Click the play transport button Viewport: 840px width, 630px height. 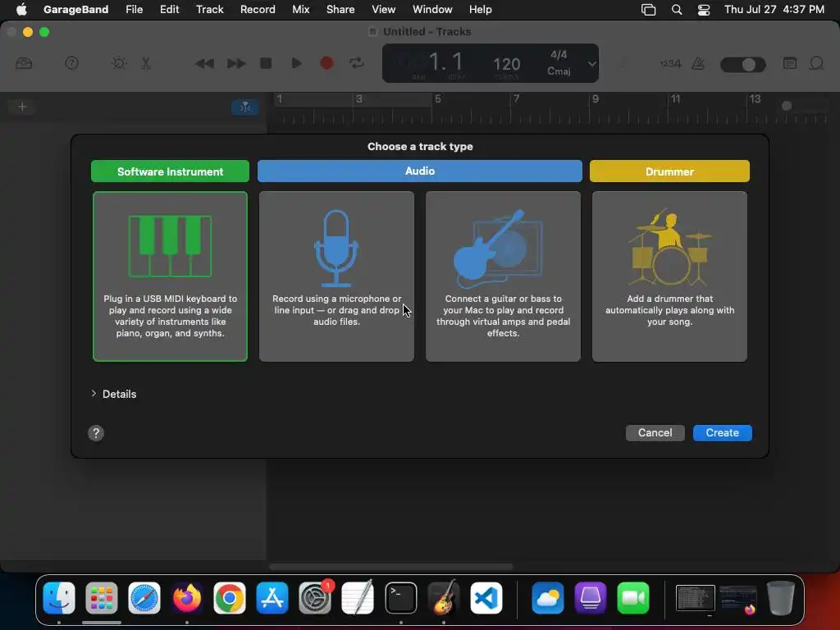pos(296,63)
